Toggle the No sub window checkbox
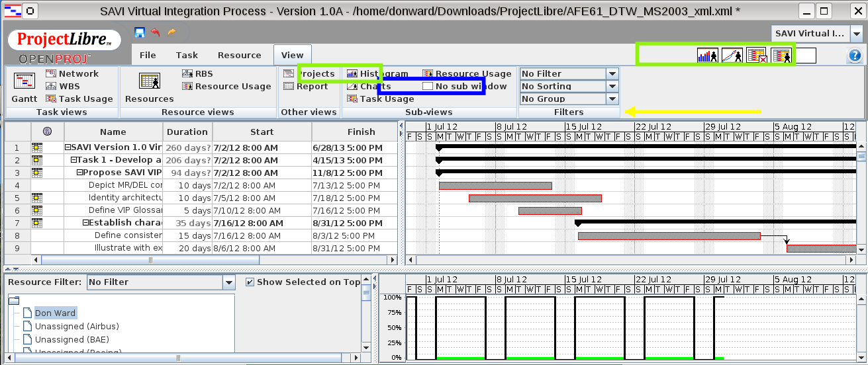This screenshot has height=365, width=868. [x=428, y=86]
